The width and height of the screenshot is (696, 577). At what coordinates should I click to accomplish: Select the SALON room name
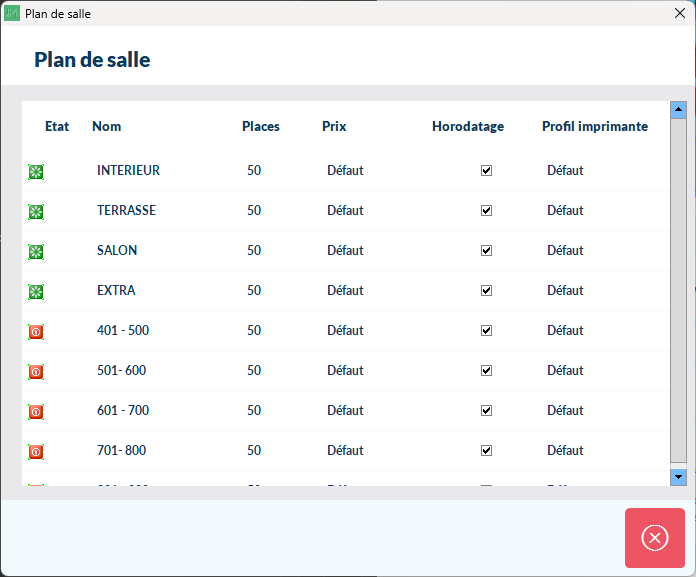117,250
